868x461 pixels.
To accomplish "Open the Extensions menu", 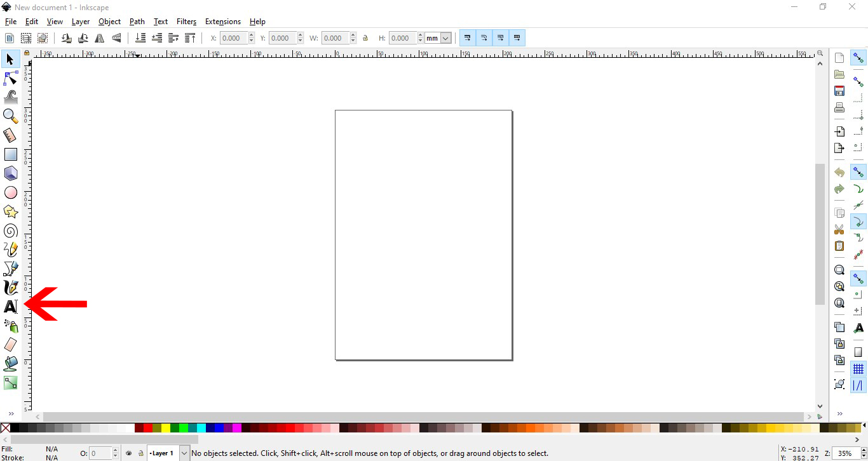I will (x=223, y=22).
